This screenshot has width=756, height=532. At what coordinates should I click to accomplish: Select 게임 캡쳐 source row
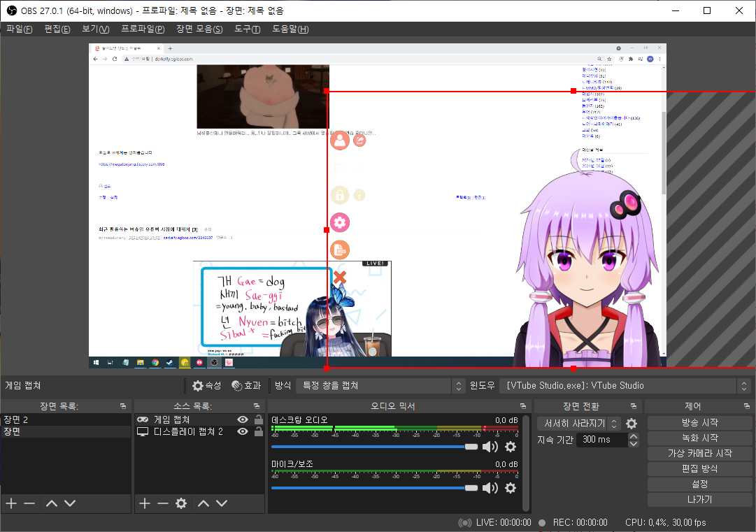[199, 419]
